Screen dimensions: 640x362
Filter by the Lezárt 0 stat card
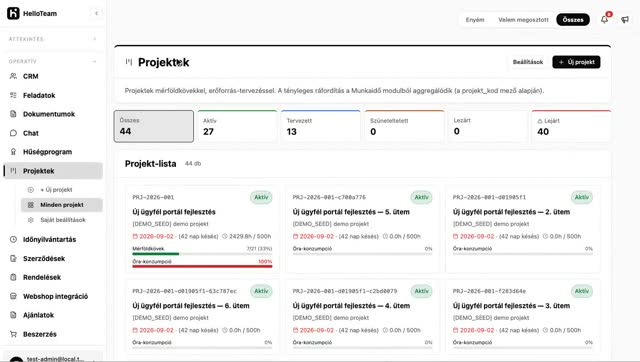pos(488,126)
